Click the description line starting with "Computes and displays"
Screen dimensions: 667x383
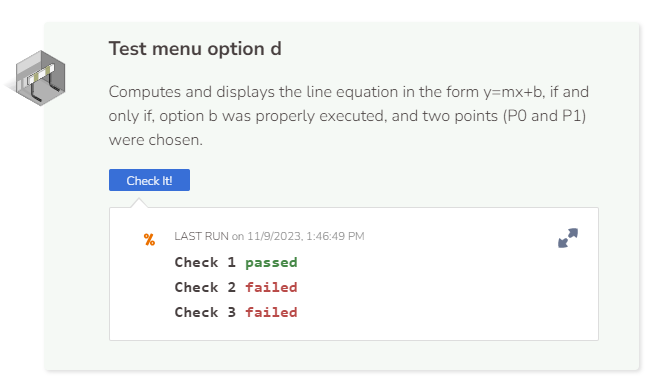[x=349, y=92]
